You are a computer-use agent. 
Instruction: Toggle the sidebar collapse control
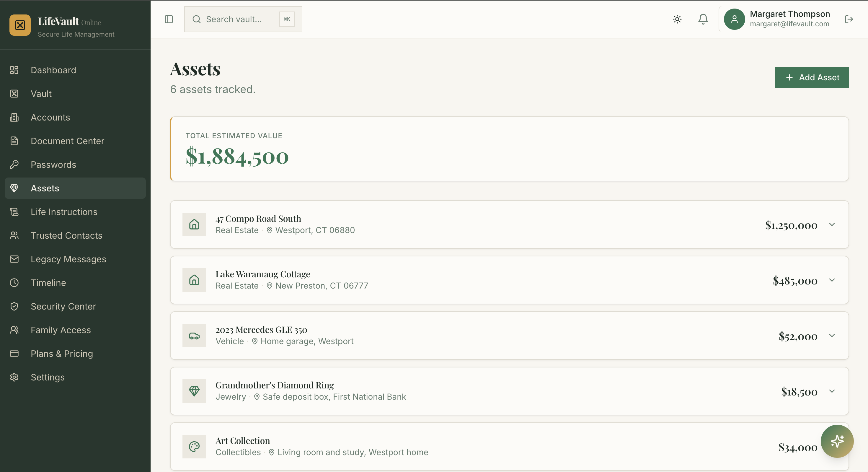pos(169,19)
